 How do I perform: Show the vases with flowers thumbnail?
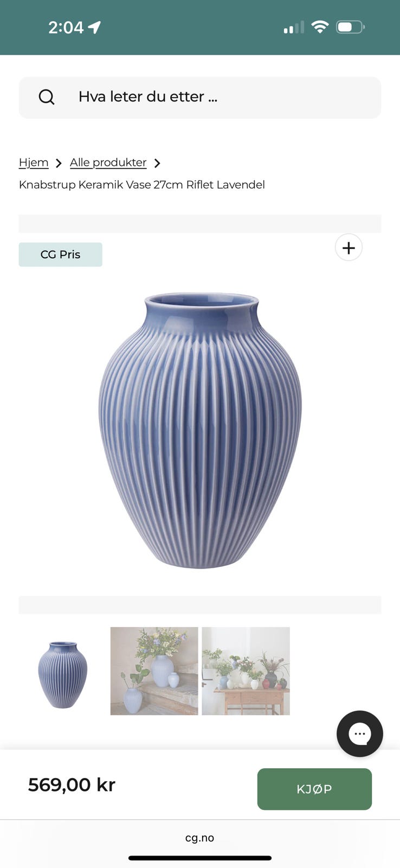tap(154, 671)
